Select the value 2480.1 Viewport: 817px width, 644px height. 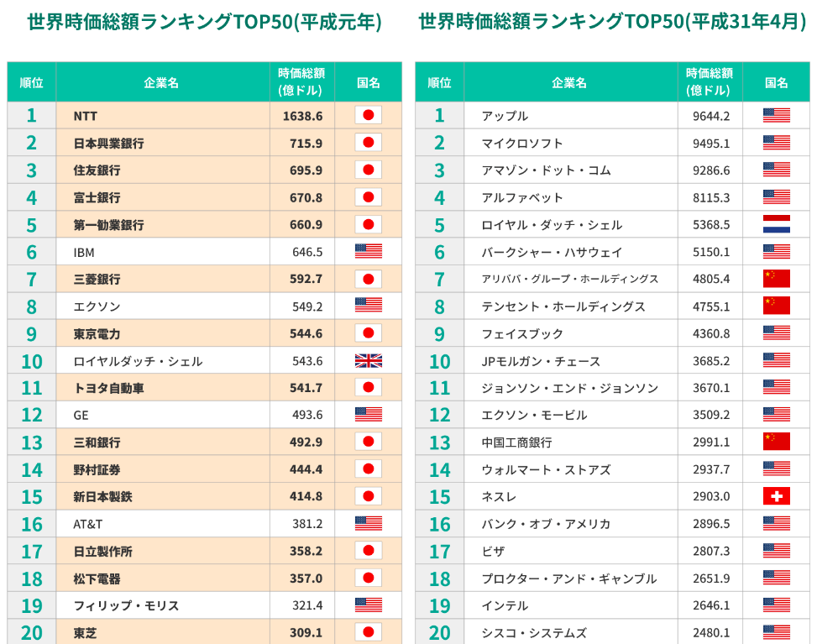click(x=711, y=632)
